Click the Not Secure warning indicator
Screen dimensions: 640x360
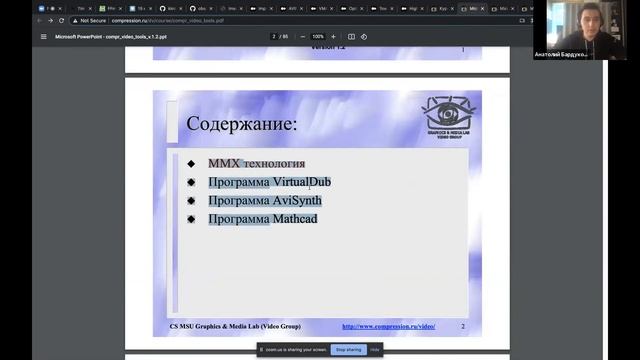tap(89, 20)
